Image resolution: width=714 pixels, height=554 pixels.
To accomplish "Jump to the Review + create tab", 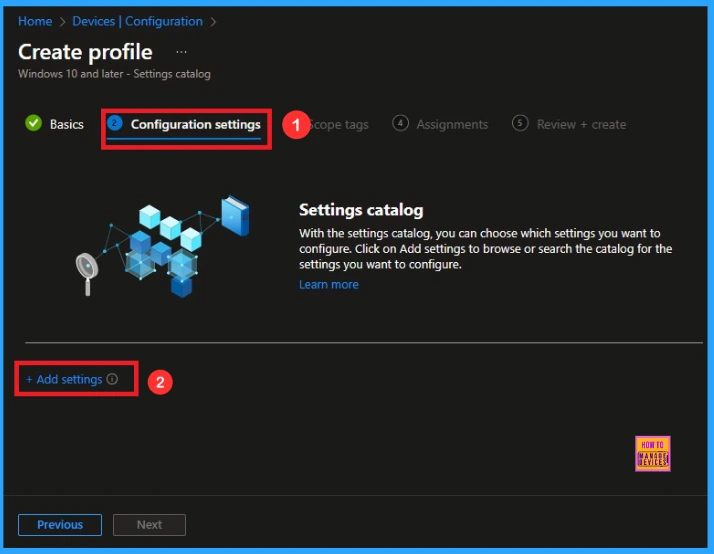I will click(x=581, y=125).
